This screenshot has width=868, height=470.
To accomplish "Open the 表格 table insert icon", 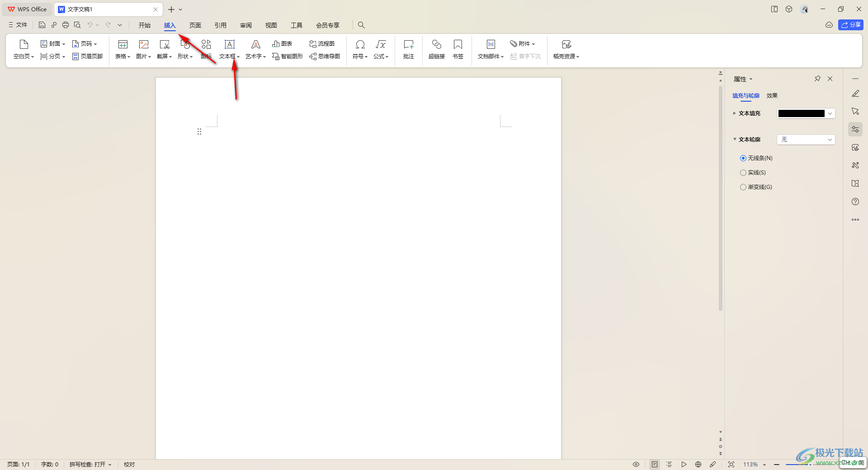I will click(x=123, y=44).
